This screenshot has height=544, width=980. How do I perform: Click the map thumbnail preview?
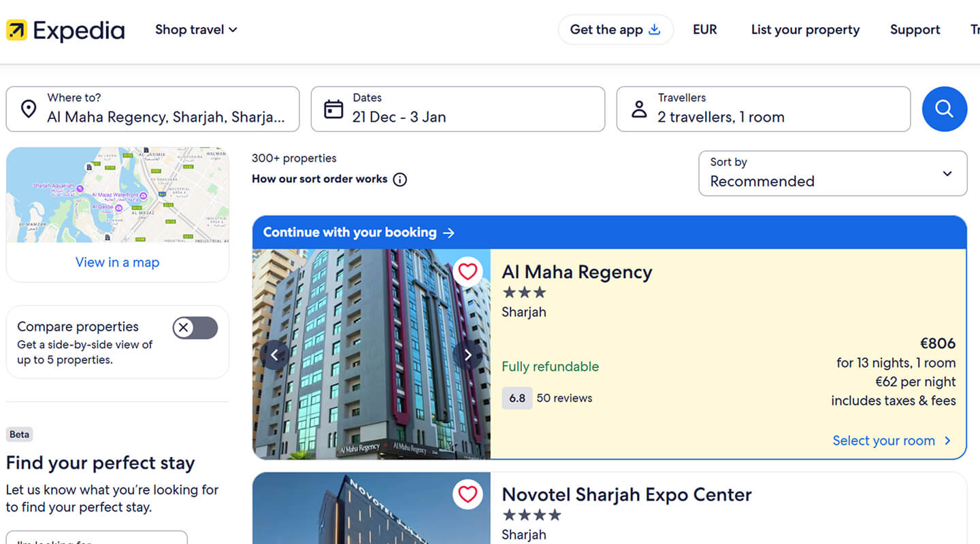click(118, 195)
